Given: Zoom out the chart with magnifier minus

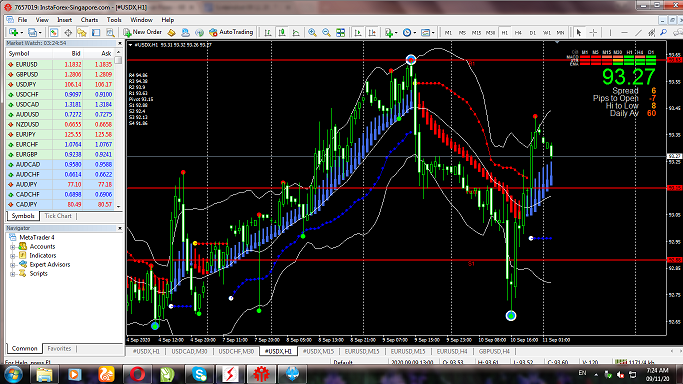Looking at the screenshot, I should (x=326, y=33).
